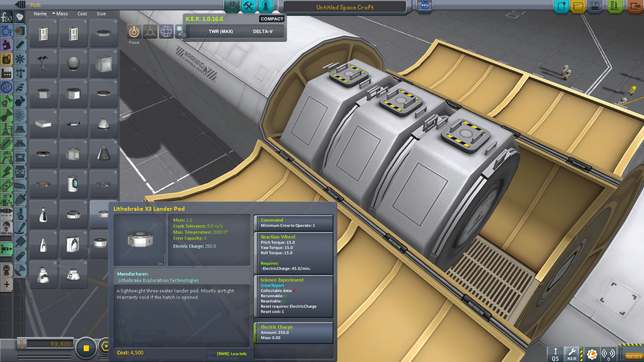Toggle the angle snap hexagon button
This screenshot has width=644, height=362.
[105, 346]
